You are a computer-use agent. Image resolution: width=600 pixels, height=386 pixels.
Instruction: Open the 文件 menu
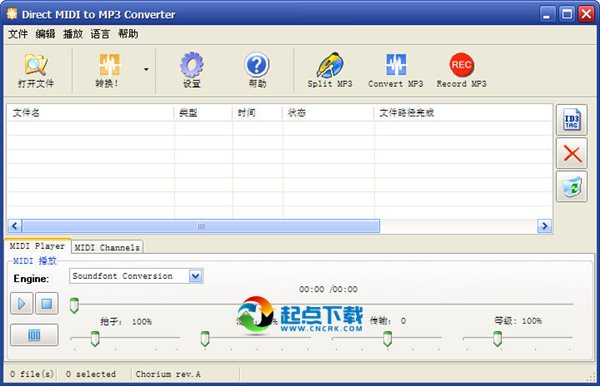tap(18, 34)
